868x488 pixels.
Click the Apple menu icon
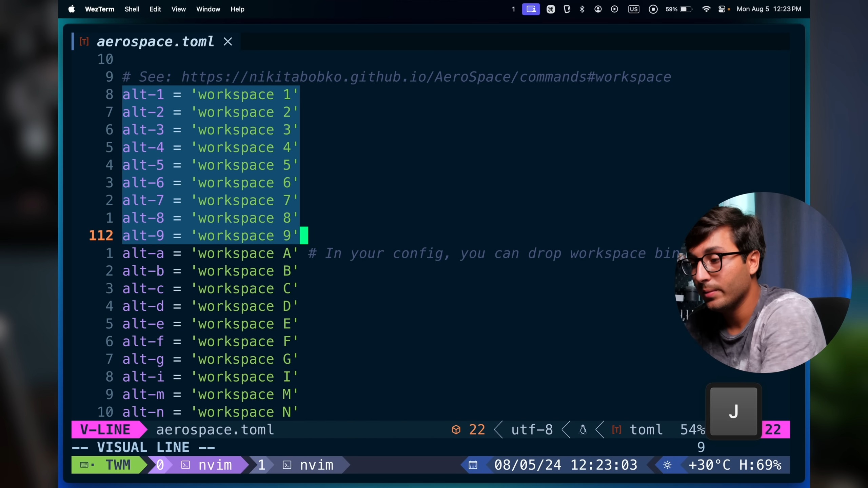72,9
